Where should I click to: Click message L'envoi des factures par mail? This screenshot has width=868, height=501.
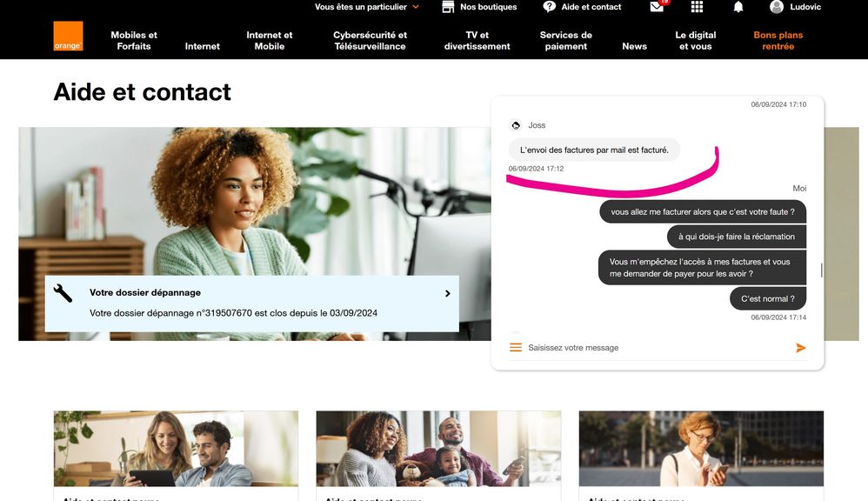tap(594, 150)
